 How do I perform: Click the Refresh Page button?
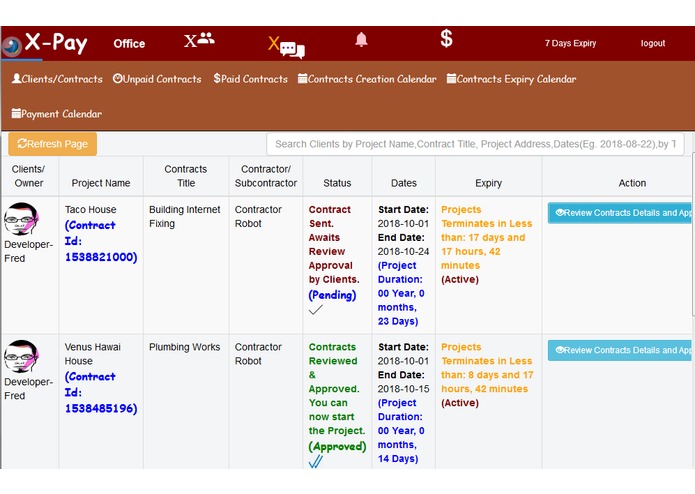(52, 144)
